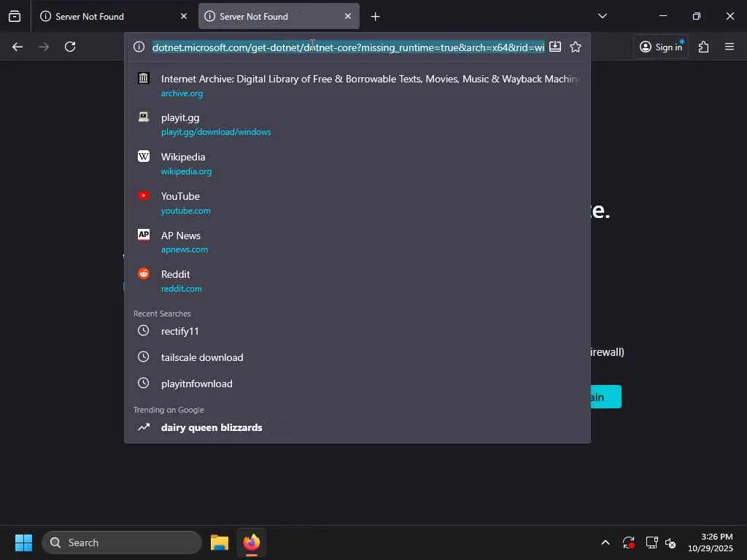Open the Windows Start menu
The width and height of the screenshot is (747, 560).
point(23,542)
